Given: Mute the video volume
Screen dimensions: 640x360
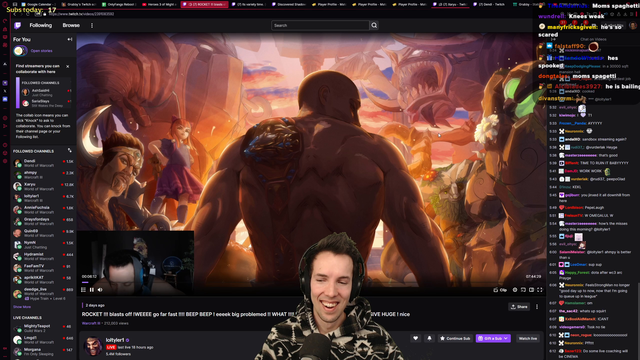Looking at the screenshot, I should (x=100, y=290).
